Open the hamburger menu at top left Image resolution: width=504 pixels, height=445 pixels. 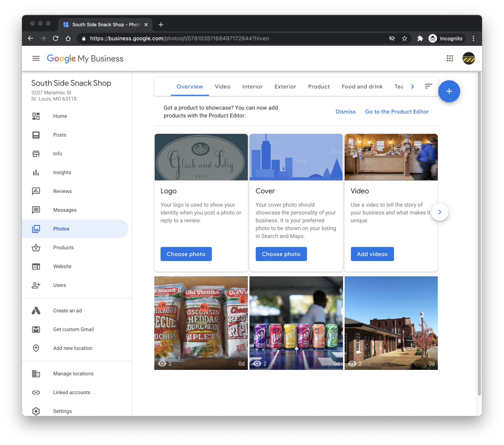tap(36, 59)
